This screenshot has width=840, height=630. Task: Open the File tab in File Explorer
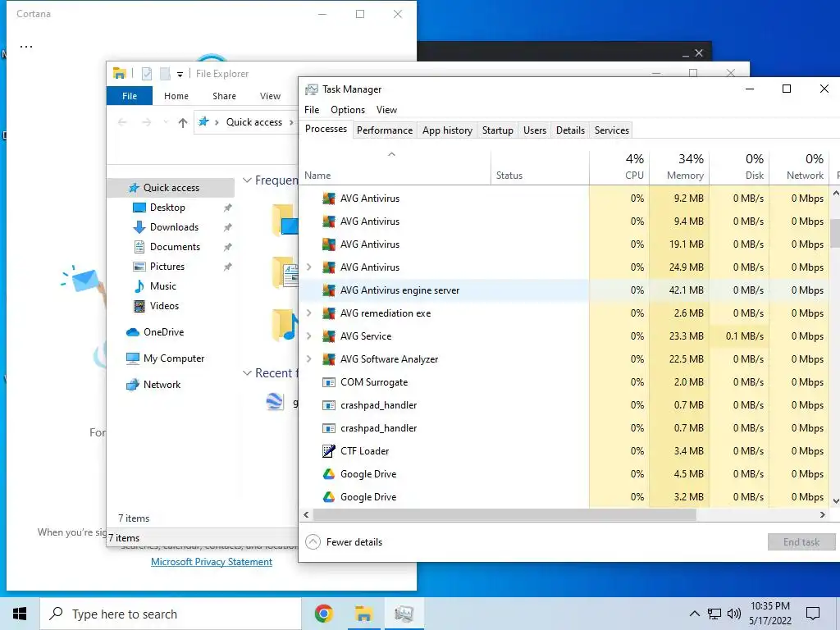[130, 96]
